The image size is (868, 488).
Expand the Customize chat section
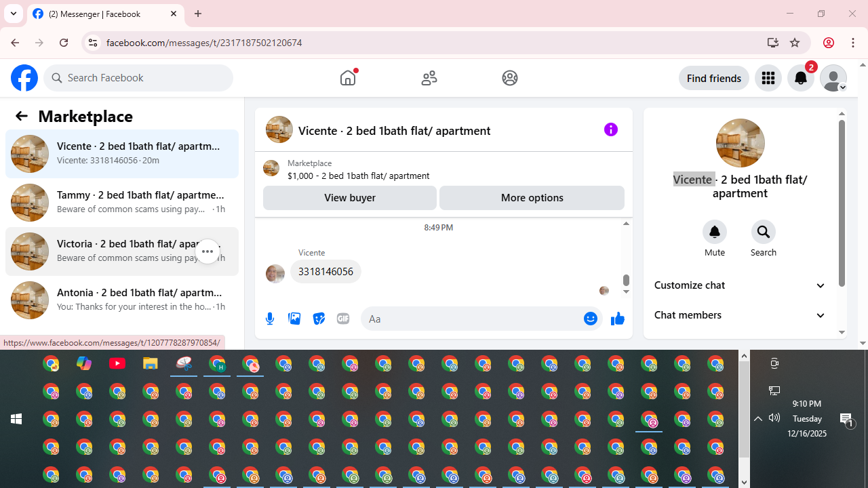click(x=740, y=285)
